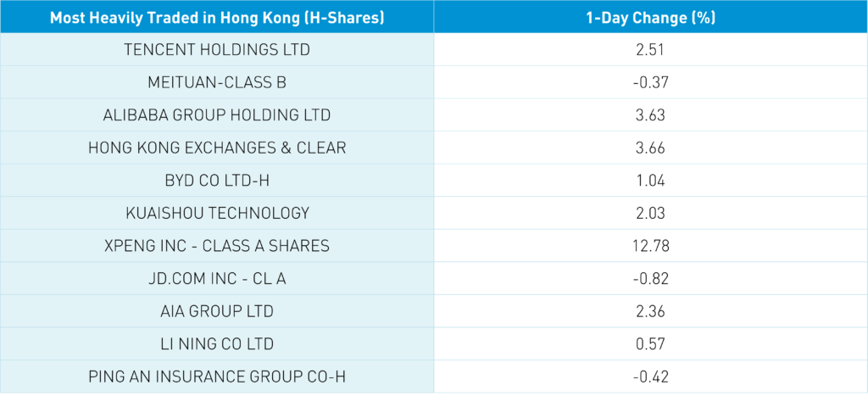Click the 0.57 value for Li Ning
868x396 pixels.
[x=650, y=343]
